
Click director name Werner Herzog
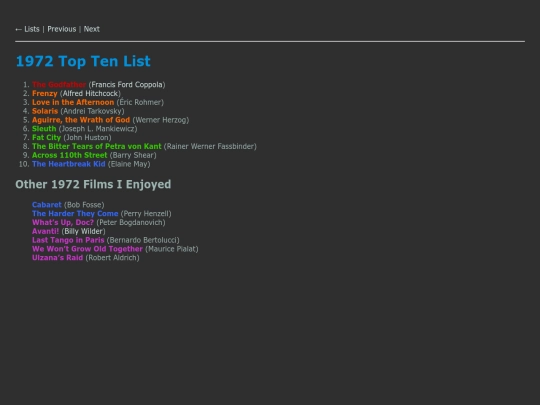pyautogui.click(x=161, y=120)
